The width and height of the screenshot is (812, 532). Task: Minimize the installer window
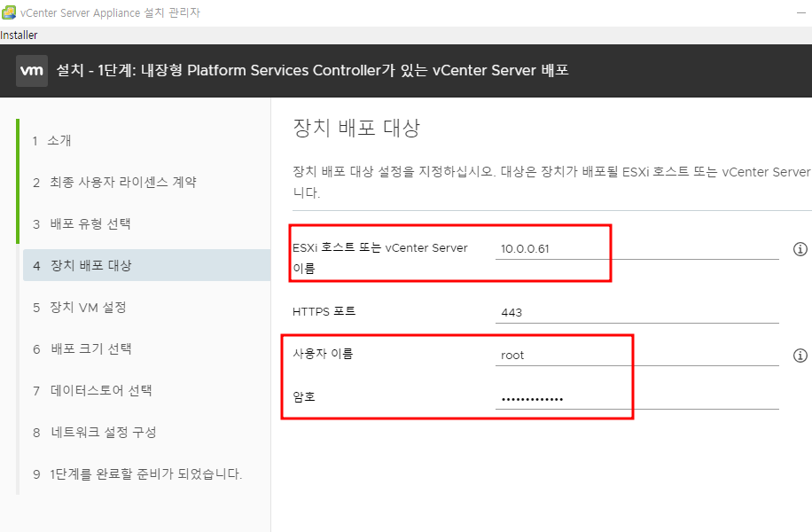801,12
